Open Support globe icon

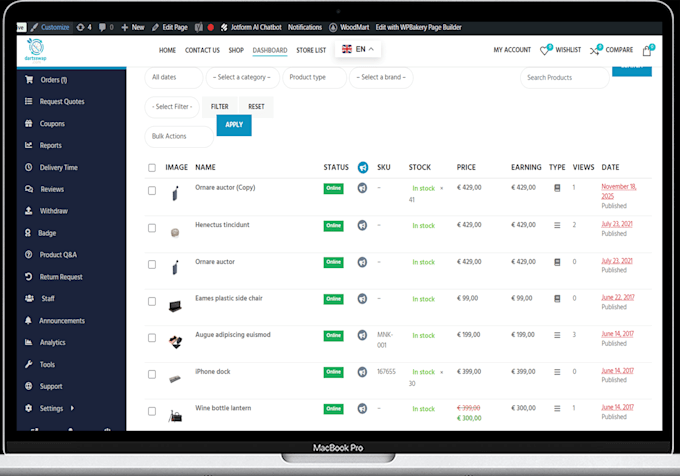point(29,386)
